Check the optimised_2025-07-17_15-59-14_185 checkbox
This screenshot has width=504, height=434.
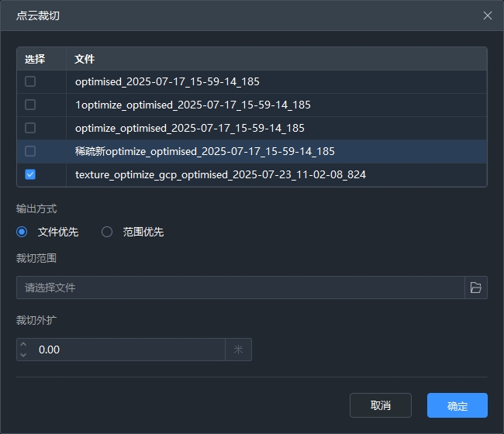30,81
